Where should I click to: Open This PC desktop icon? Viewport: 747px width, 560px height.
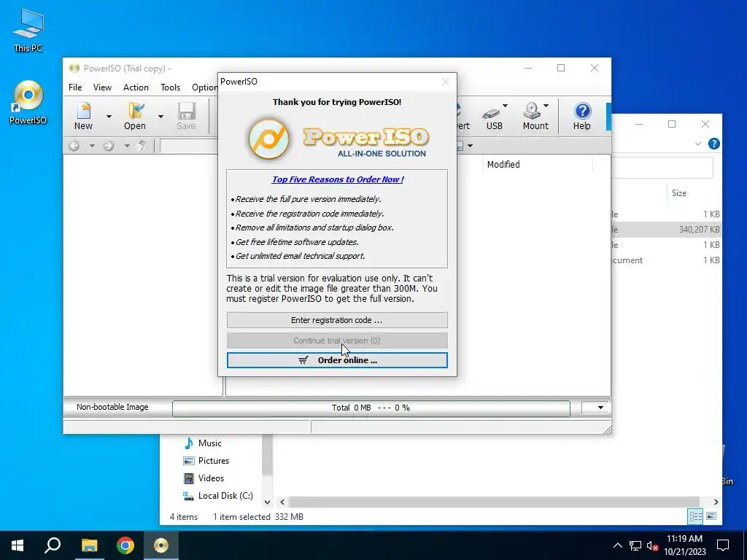pyautogui.click(x=28, y=30)
